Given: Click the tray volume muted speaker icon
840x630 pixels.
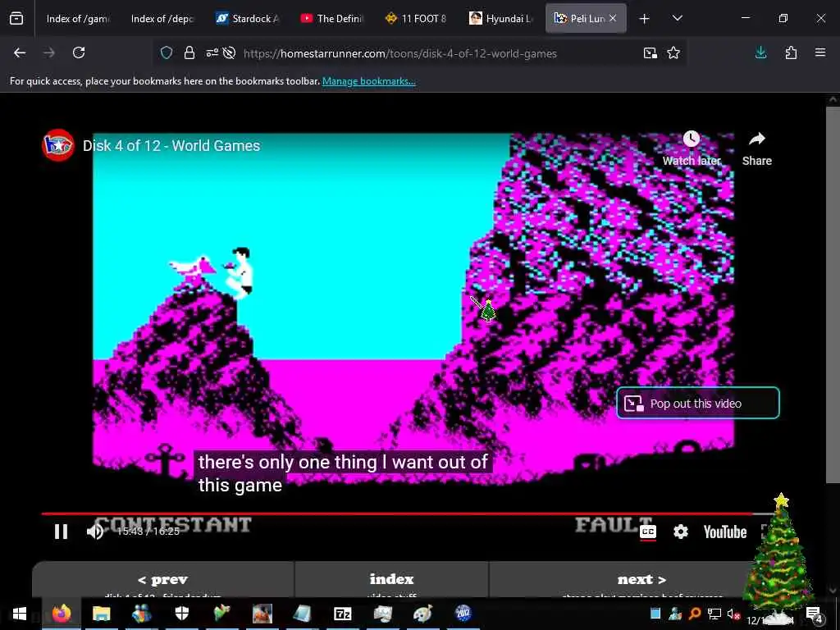Looking at the screenshot, I should click(x=733, y=614).
